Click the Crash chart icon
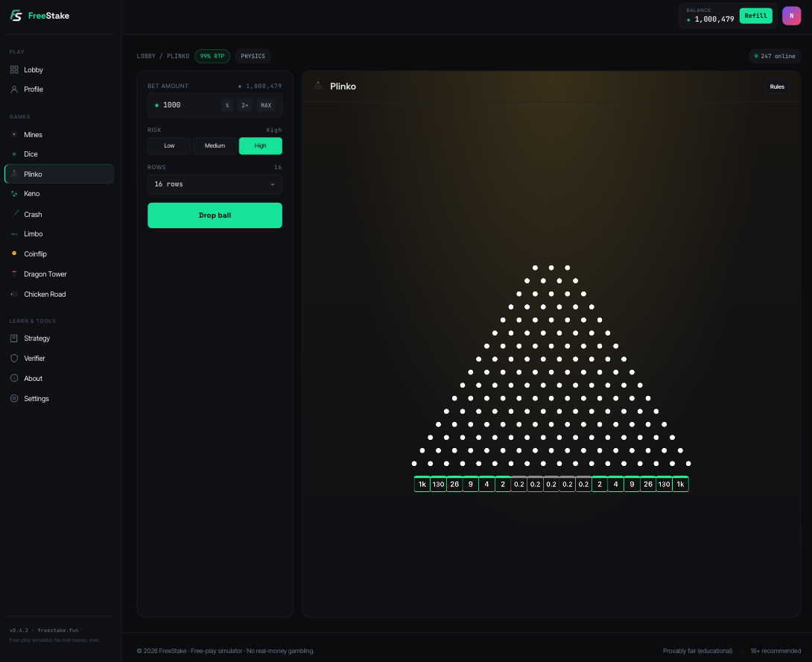Viewport: 812px width, 662px height. point(14,213)
